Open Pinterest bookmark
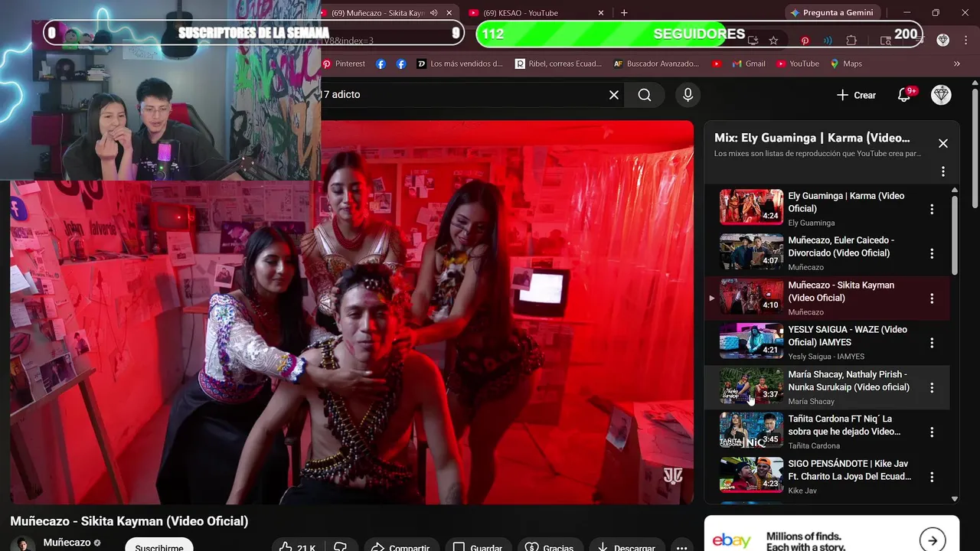The width and height of the screenshot is (980, 551). click(x=344, y=64)
